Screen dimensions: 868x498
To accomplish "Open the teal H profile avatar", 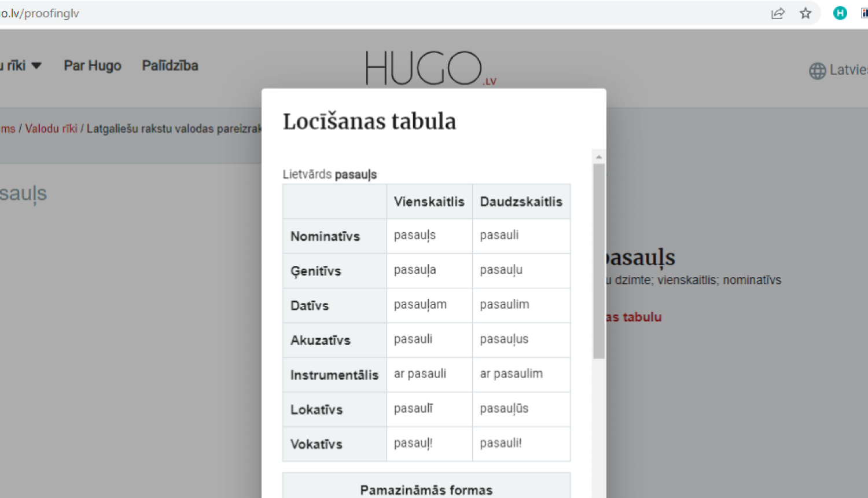I will click(x=840, y=12).
